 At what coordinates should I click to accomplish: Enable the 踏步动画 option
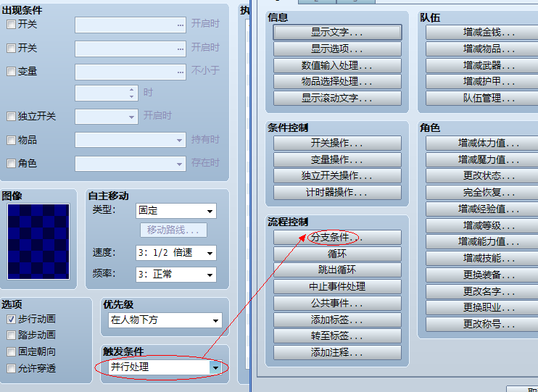(x=12, y=335)
